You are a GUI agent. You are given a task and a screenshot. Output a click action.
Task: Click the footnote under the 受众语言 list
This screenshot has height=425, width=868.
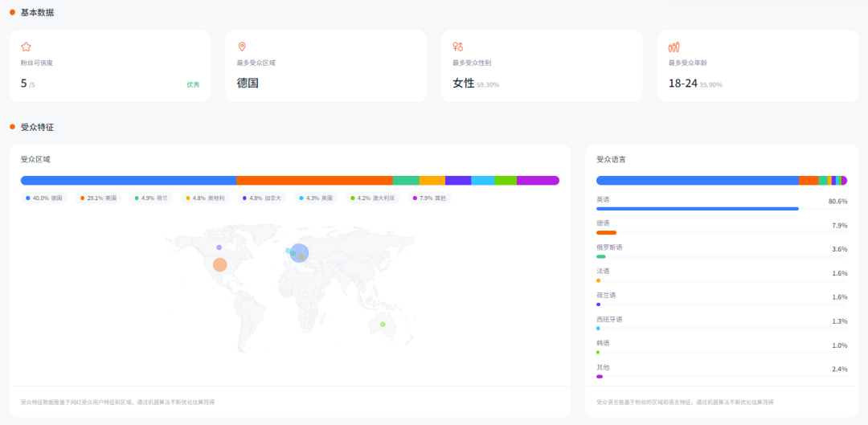pos(685,402)
